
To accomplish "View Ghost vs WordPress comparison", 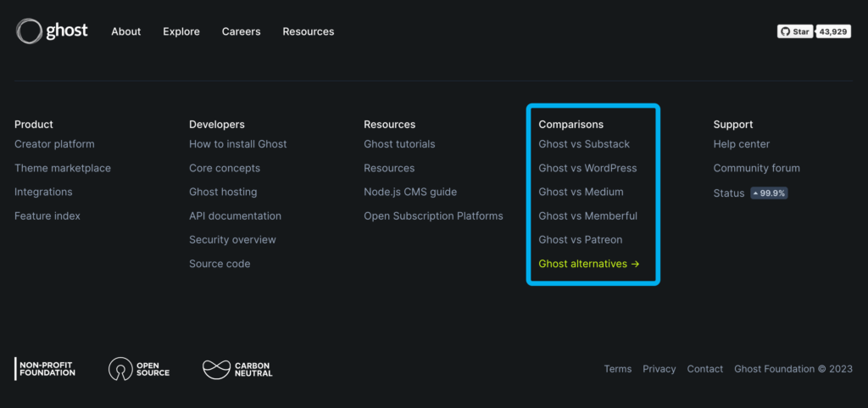I will pos(588,168).
